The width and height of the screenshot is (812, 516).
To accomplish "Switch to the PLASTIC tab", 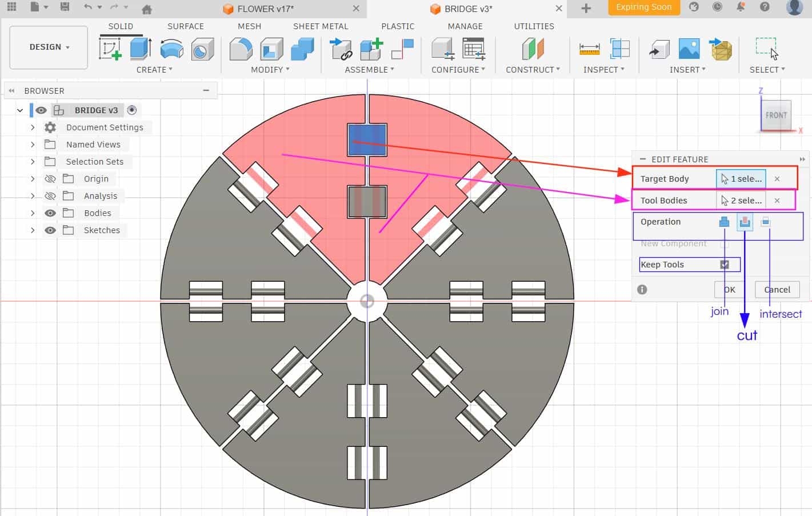I will pyautogui.click(x=398, y=26).
